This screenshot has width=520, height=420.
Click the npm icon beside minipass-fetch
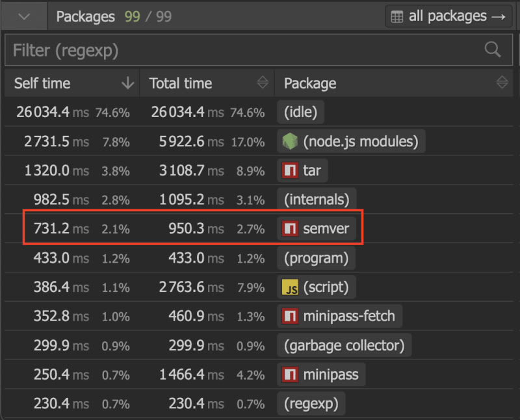tap(290, 317)
